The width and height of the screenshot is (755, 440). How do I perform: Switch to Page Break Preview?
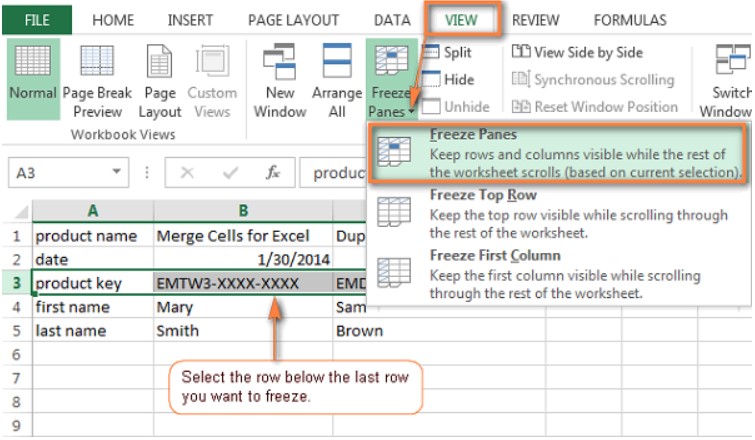pyautogui.click(x=97, y=80)
